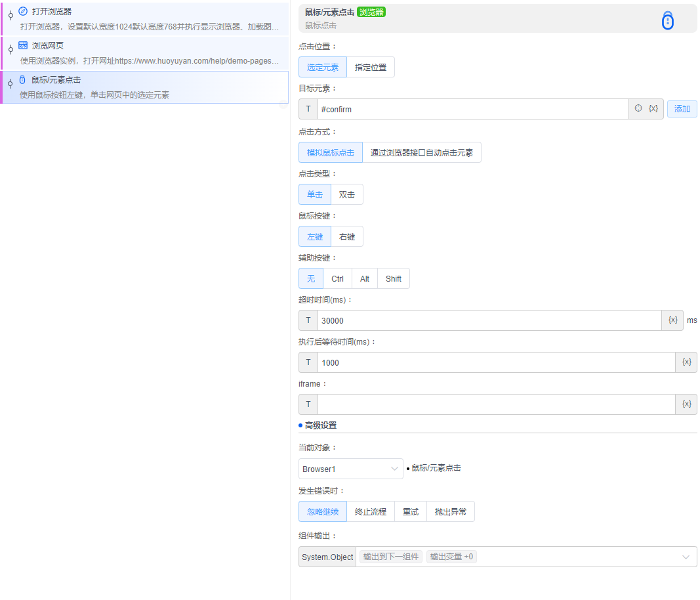This screenshot has width=700, height=600.
Task: Click the 执行后等待时间 input showing 1000
Action: tap(496, 362)
